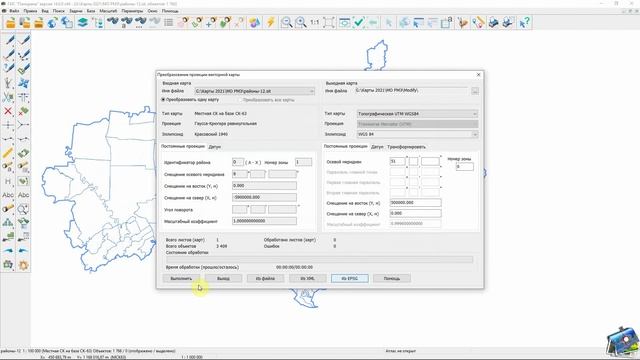
Task: Click the 'Из EPSG' button
Action: coord(350,278)
